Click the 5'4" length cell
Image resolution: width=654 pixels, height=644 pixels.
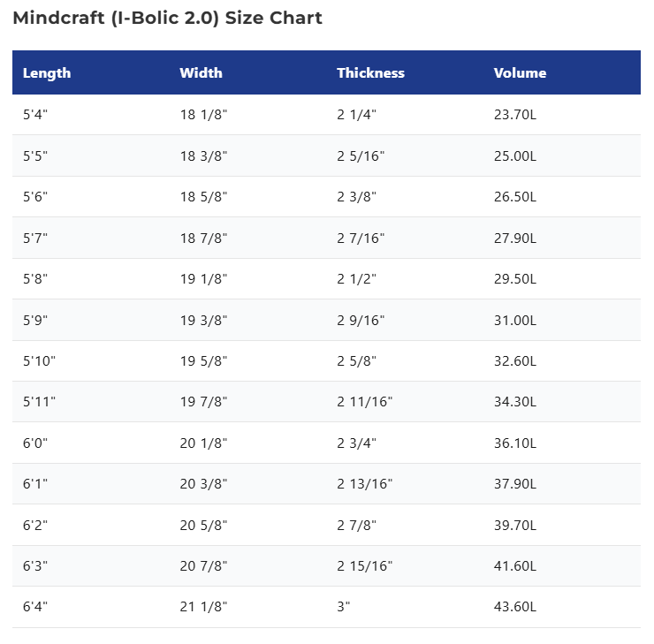click(35, 114)
